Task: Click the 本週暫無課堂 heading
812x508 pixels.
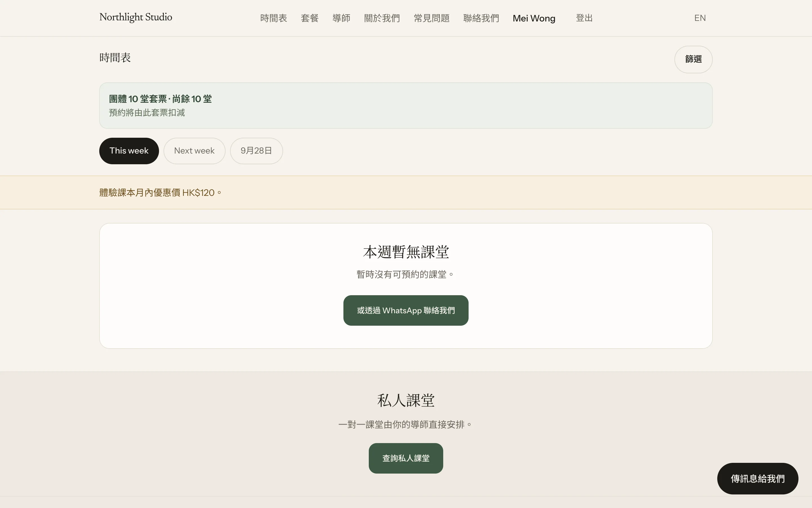Action: pos(406,252)
